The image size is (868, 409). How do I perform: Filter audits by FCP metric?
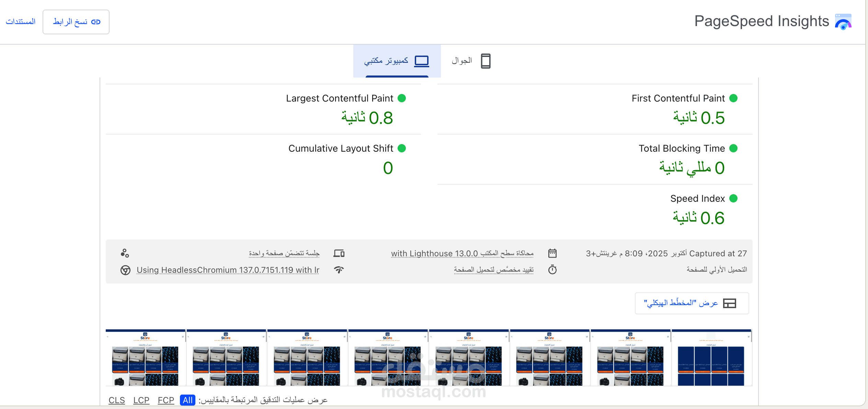click(166, 400)
